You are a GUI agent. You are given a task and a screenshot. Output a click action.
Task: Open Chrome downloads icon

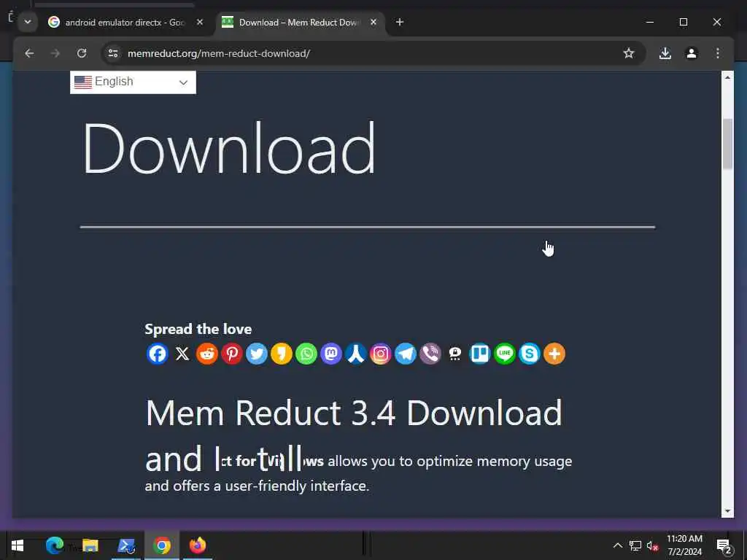(665, 53)
